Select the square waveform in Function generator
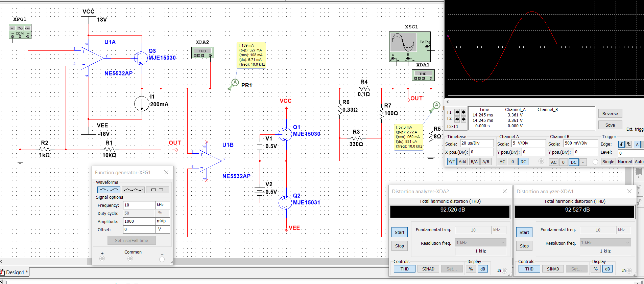The image size is (644, 284). [x=158, y=190]
